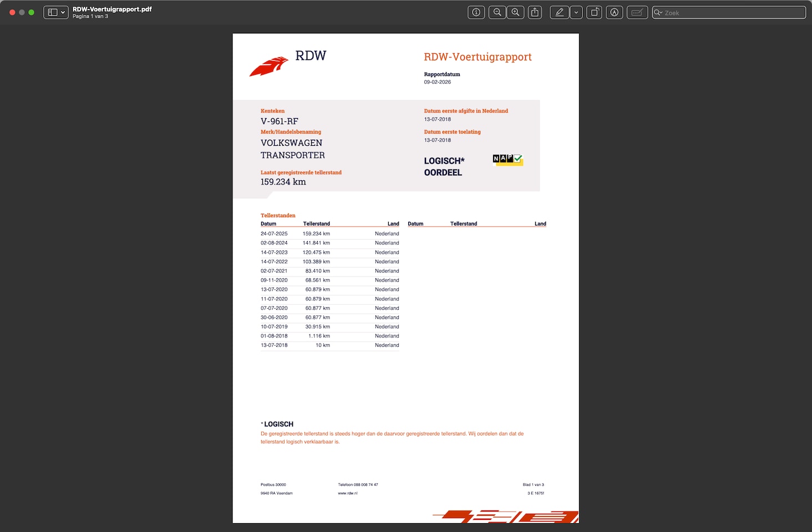Toggle the sidebar view button
The height and width of the screenshot is (532, 812).
[x=53, y=12]
